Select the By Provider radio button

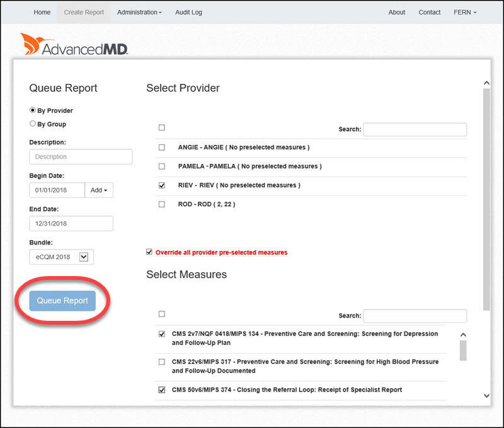[x=33, y=110]
